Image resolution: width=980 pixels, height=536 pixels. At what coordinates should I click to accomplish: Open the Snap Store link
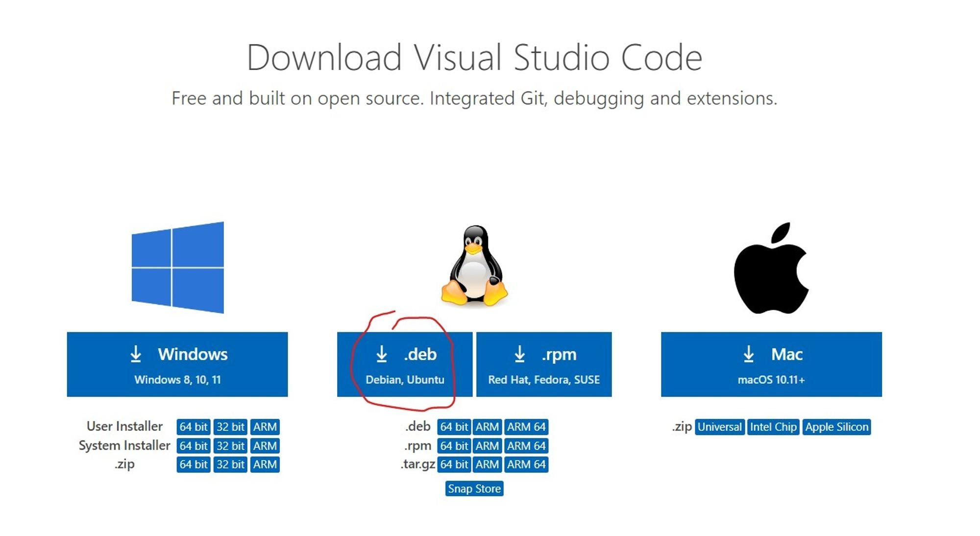[474, 488]
